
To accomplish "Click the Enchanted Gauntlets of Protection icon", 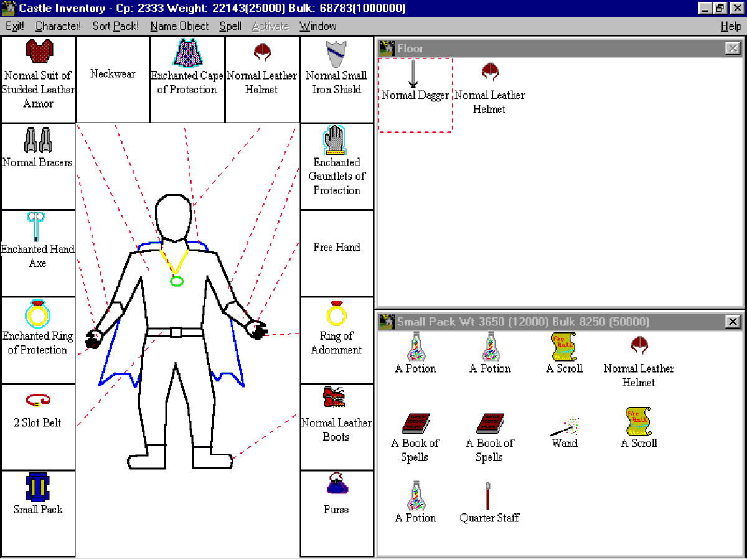I will click(x=336, y=140).
